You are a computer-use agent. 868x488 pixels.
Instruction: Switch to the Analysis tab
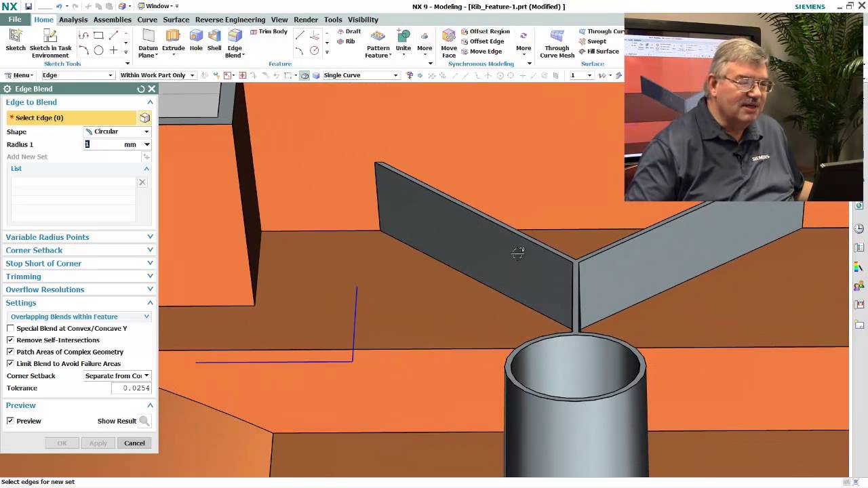[73, 20]
